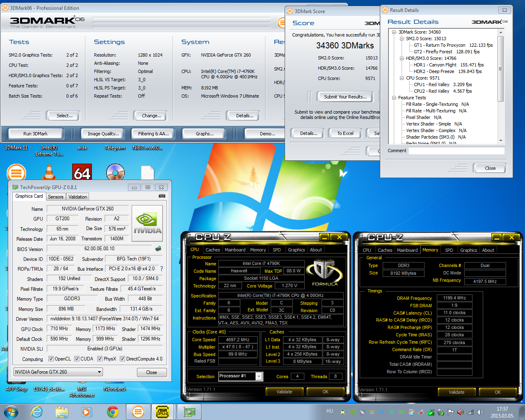525x420 pixels.
Task: Click the Show Desktop strip on taskbar
Action: (522, 412)
